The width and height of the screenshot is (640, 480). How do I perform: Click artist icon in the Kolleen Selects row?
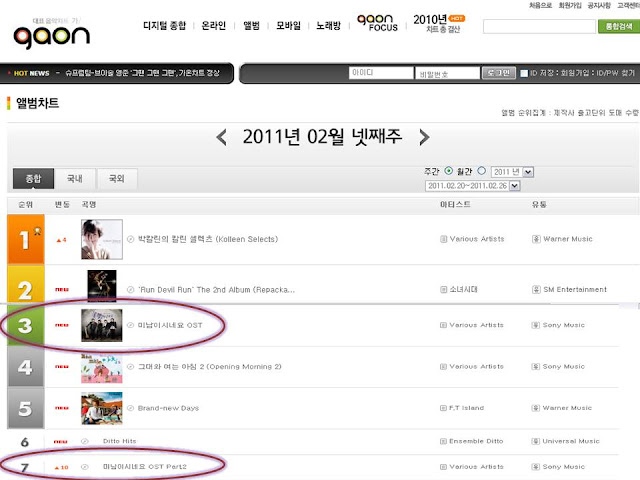[443, 239]
